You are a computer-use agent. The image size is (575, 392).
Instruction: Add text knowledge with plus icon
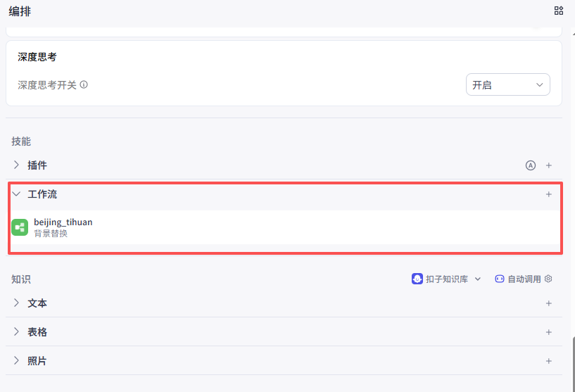pyautogui.click(x=549, y=303)
